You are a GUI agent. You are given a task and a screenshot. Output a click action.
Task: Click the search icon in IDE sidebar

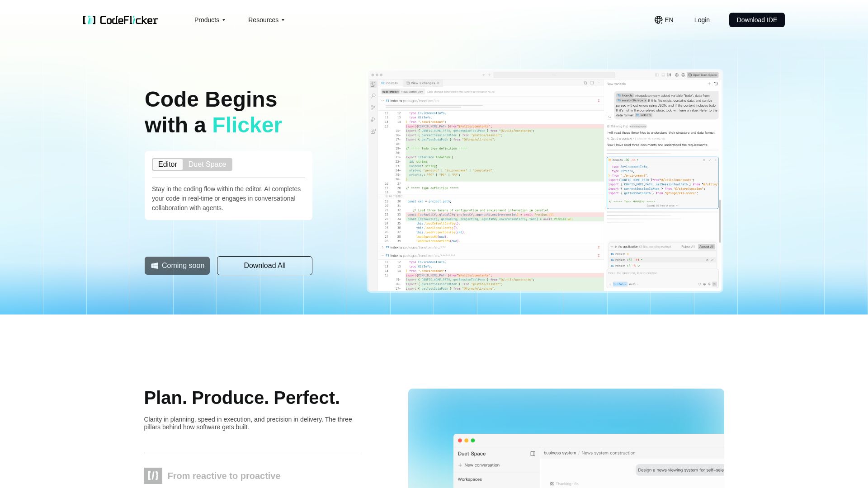click(373, 96)
